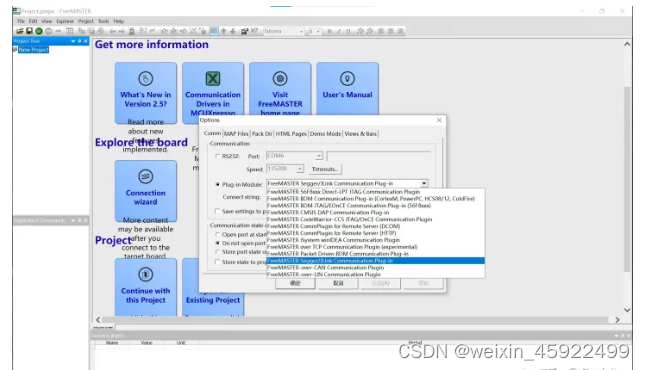Open What's New in Version 2.5 tile

point(146,93)
